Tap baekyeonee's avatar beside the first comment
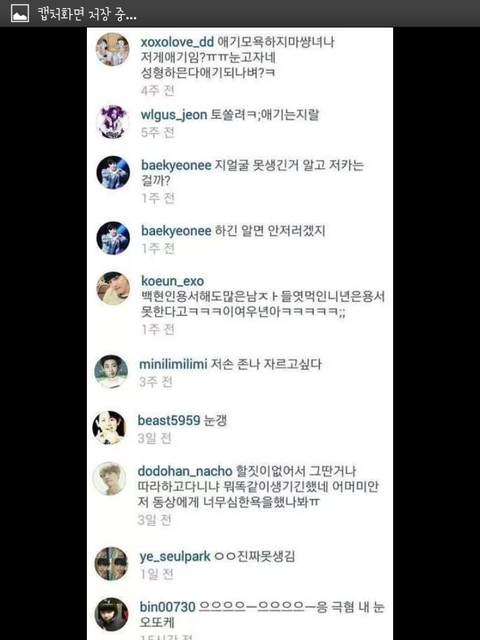Image resolution: width=480 pixels, height=640 pixels. pos(113,173)
